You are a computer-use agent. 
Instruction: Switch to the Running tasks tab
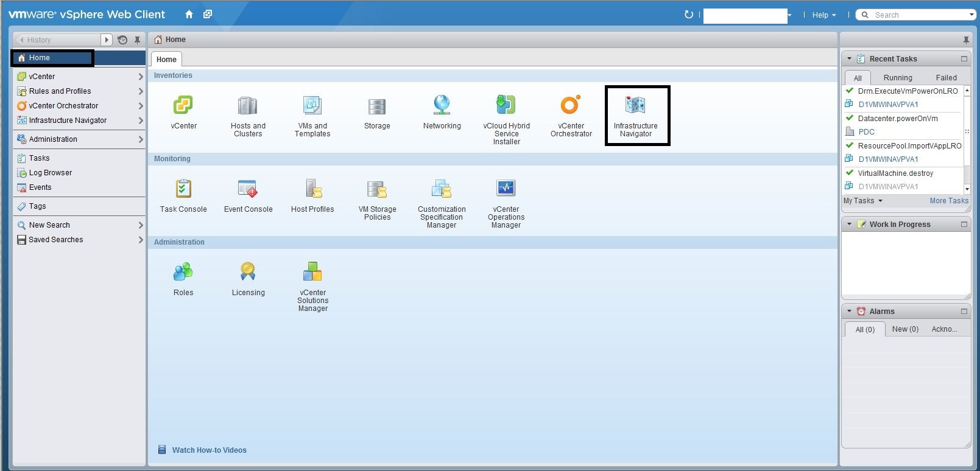[x=897, y=78]
